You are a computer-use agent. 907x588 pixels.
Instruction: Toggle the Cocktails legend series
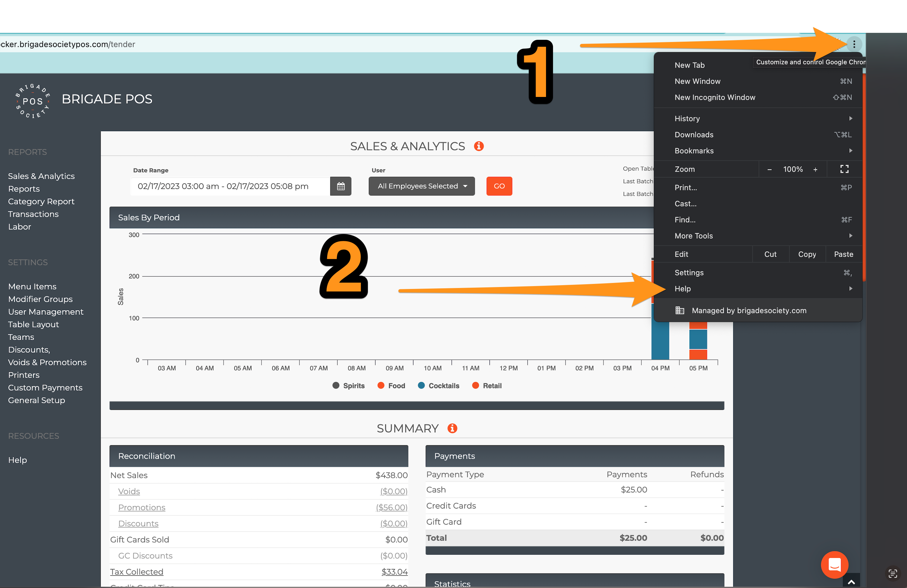click(438, 386)
